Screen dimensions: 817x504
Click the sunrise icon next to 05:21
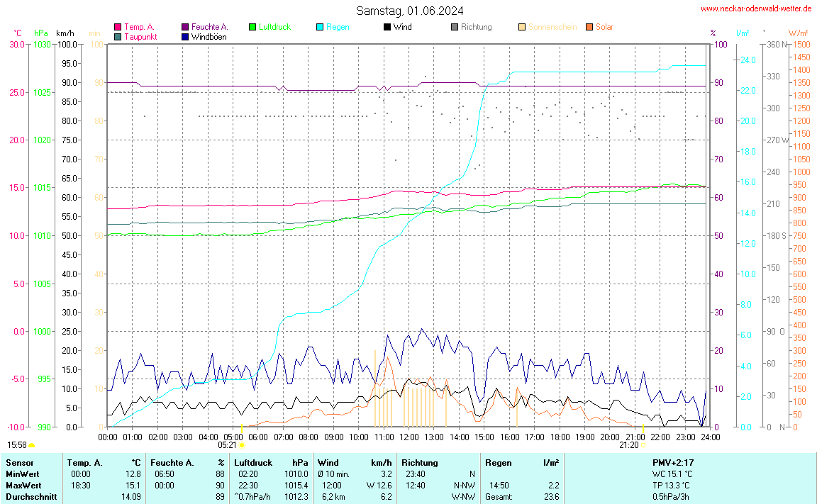pos(242,445)
